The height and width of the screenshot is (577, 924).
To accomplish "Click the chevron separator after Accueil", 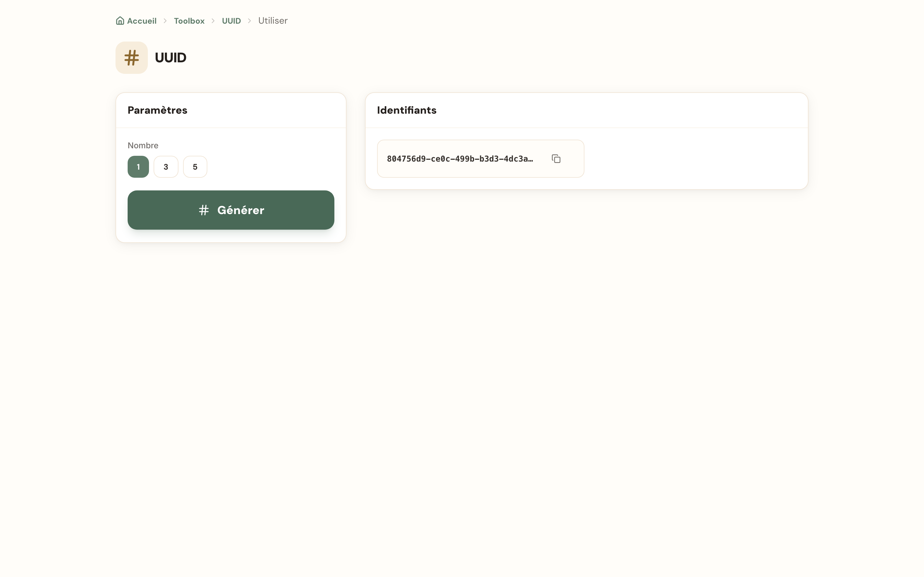I will [165, 20].
